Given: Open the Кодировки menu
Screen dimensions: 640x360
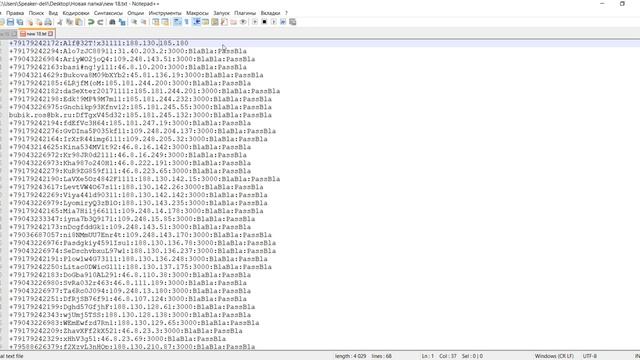Looking at the screenshot, I should point(76,13).
